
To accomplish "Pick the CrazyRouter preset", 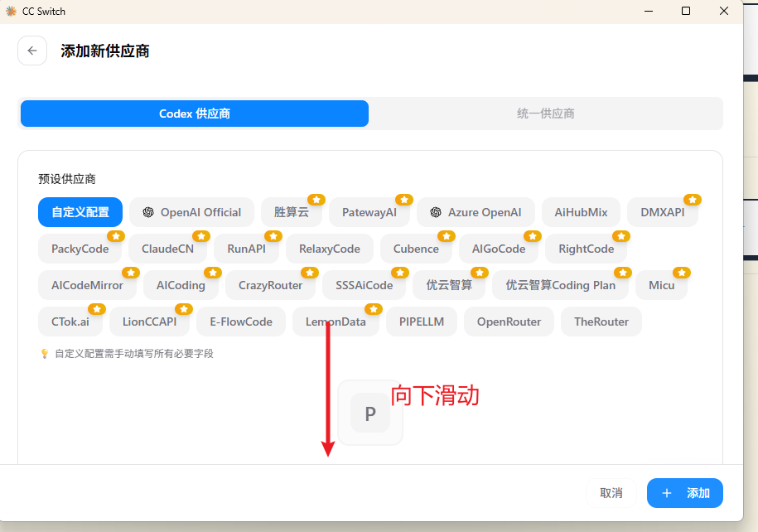I will click(x=270, y=285).
